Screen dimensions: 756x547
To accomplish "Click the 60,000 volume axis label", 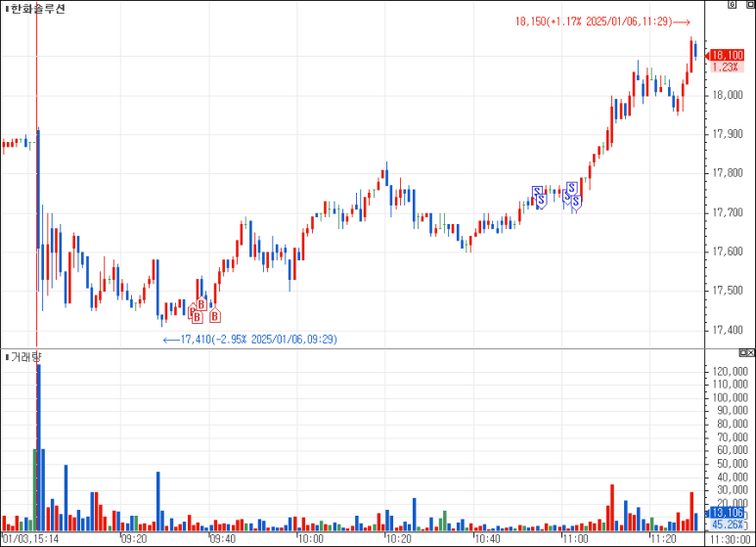I will click(x=733, y=450).
